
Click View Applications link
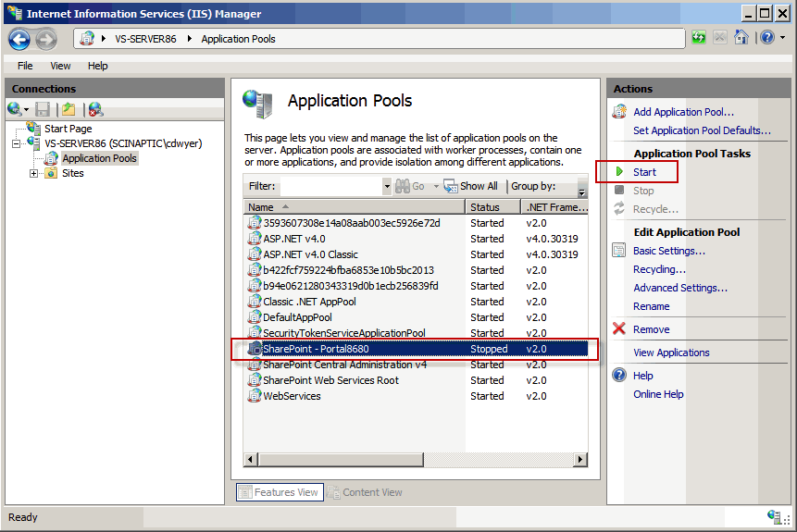[671, 353]
